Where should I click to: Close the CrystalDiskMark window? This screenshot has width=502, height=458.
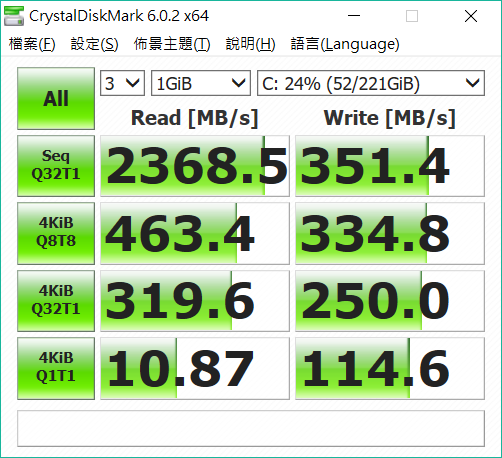point(471,16)
